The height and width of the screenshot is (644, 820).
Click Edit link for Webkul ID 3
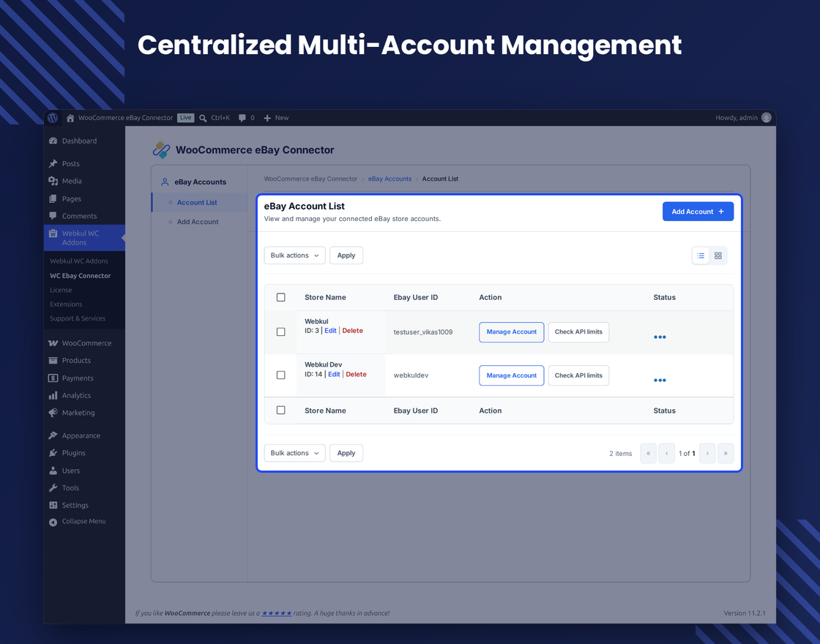330,330
